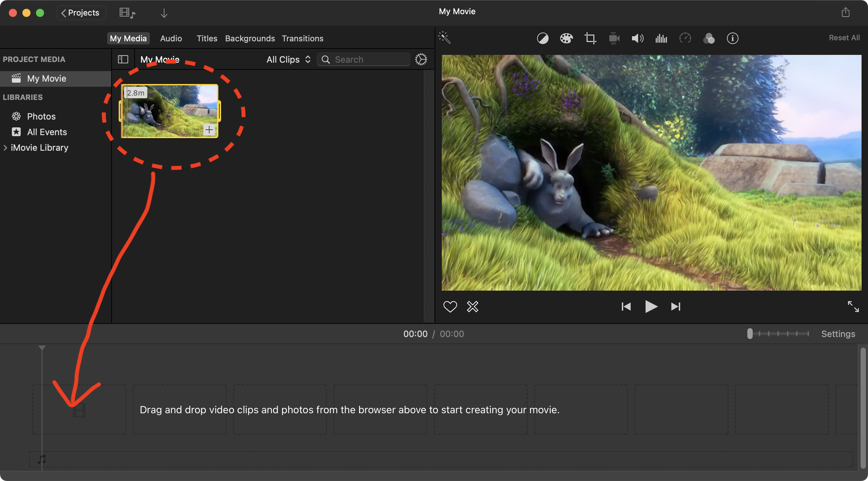Screen dimensions: 868x481
Task: Click the Magic Wand auto-enhance icon
Action: (444, 38)
